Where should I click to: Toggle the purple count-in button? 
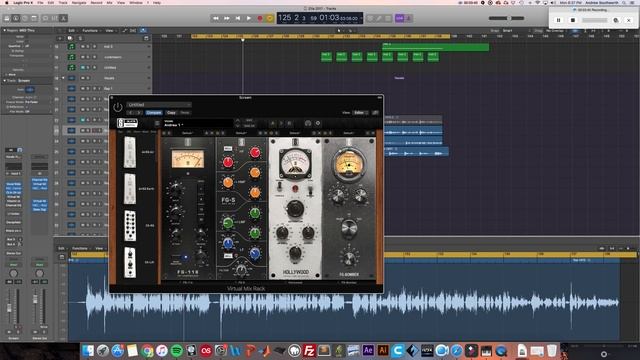[399, 18]
